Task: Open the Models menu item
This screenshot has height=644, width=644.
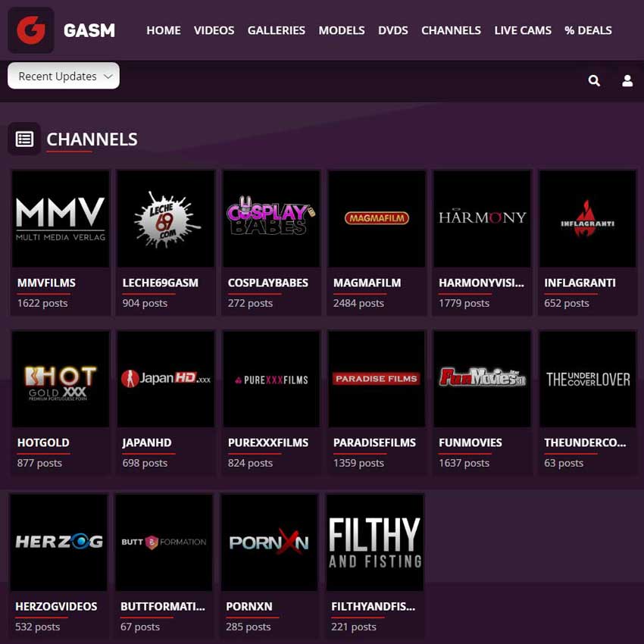Action: click(x=342, y=30)
